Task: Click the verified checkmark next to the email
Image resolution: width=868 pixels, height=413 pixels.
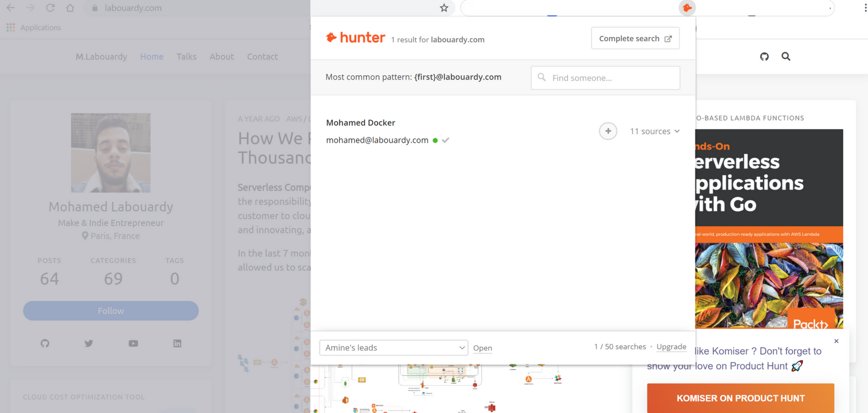Action: [445, 140]
